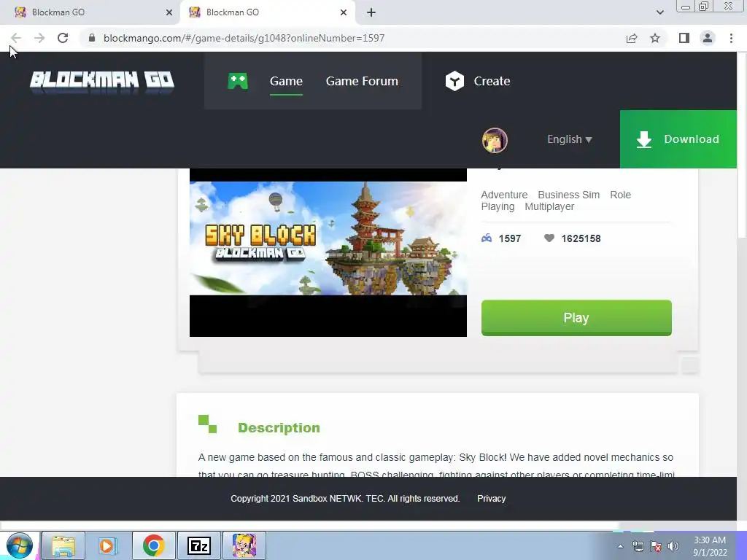Image resolution: width=747 pixels, height=560 pixels.
Task: Click the Create cube icon
Action: click(454, 81)
